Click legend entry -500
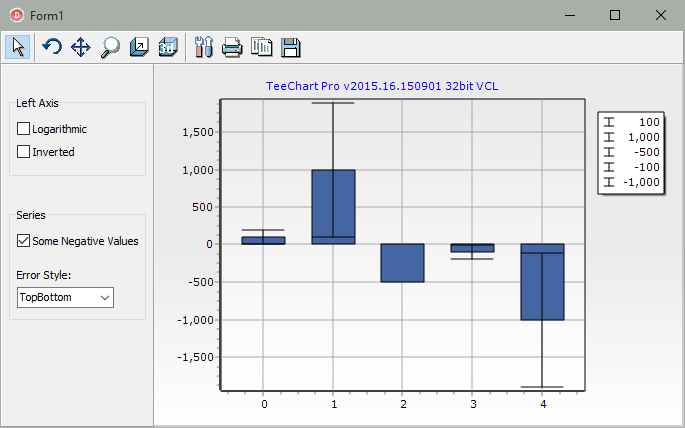 pos(631,152)
